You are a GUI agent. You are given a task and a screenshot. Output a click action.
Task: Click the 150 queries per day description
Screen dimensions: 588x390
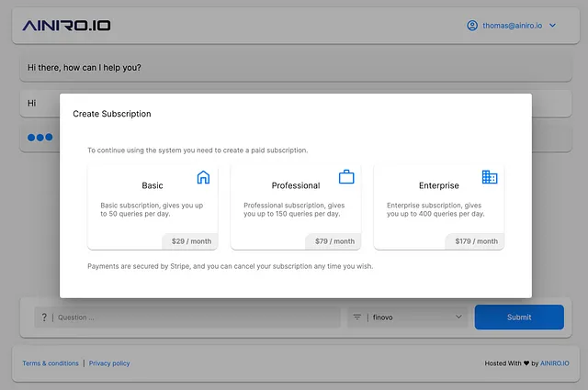tap(294, 209)
